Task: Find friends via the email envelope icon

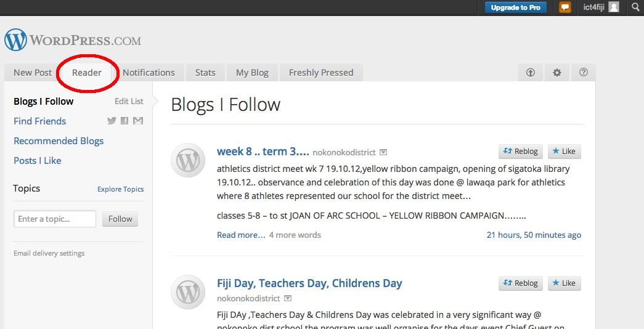Action: pyautogui.click(x=138, y=121)
